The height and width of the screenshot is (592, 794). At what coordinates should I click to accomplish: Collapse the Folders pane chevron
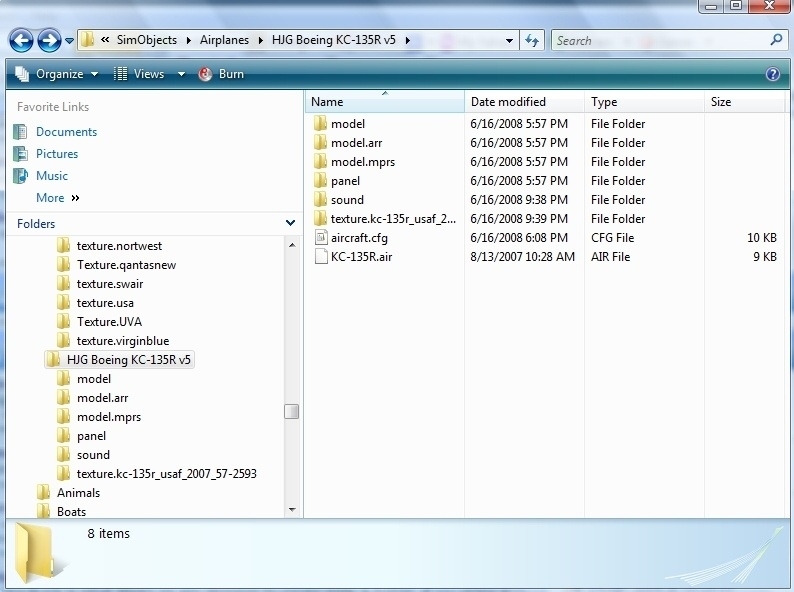(x=290, y=224)
